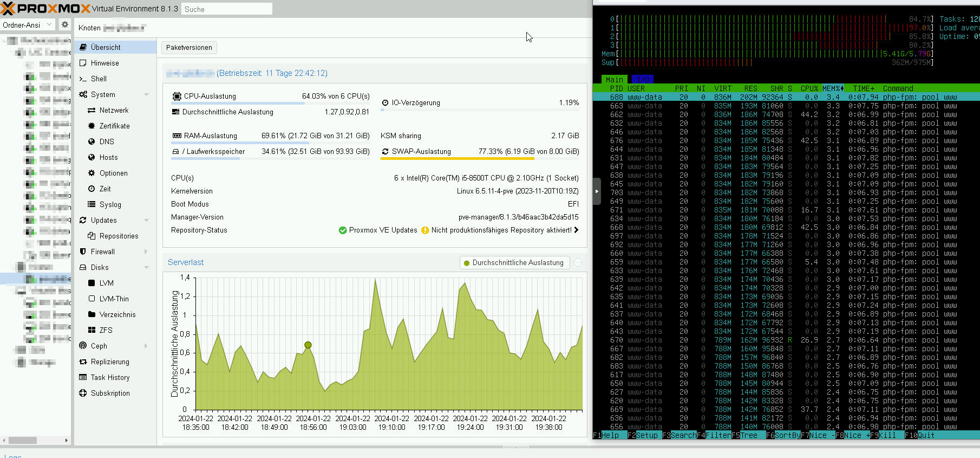Viewport: 980px width, 458px height.
Task: Click the Repositories files icon
Action: 92,236
